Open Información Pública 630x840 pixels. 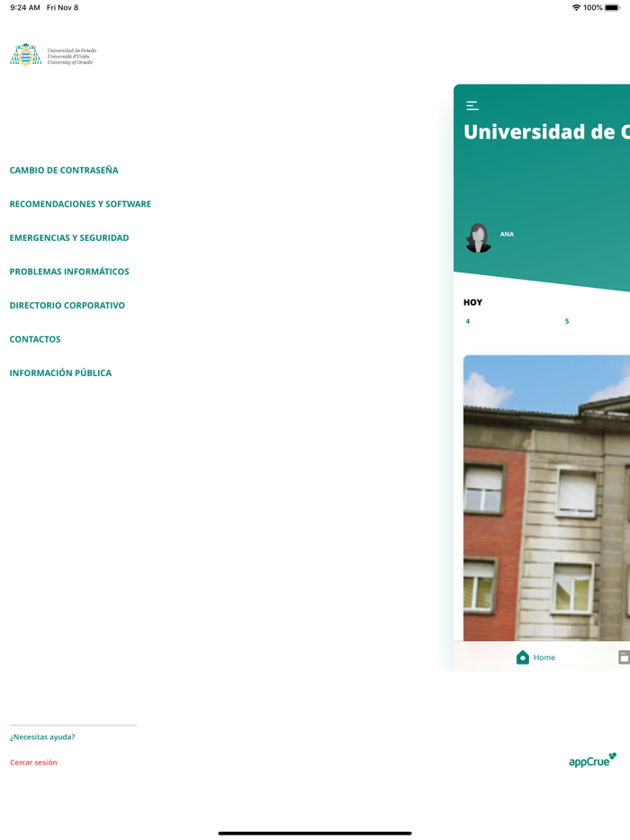60,373
